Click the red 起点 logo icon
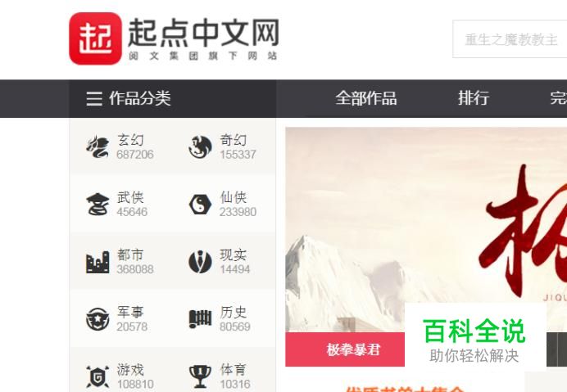567x392 pixels. tap(96, 38)
